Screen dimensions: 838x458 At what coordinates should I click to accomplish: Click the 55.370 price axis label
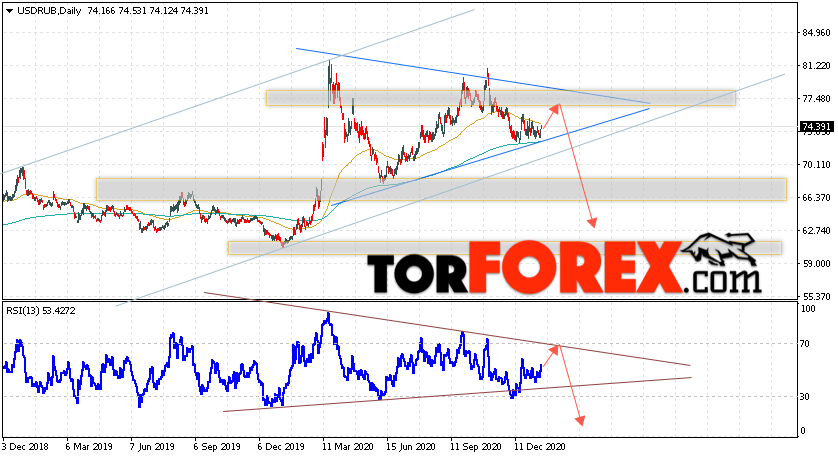click(817, 297)
